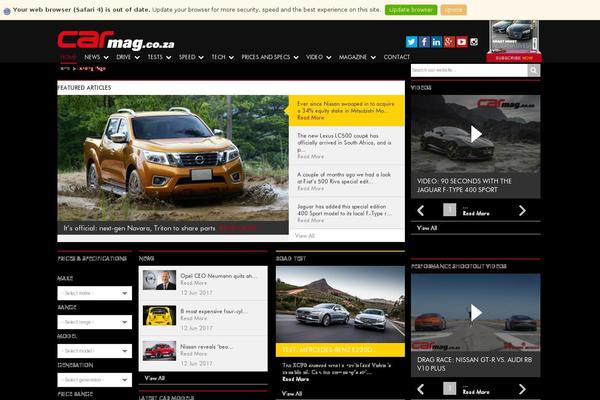The height and width of the screenshot is (400, 600).
Task: Open '8 most expensive four-cyl' headline
Action: coord(214,311)
